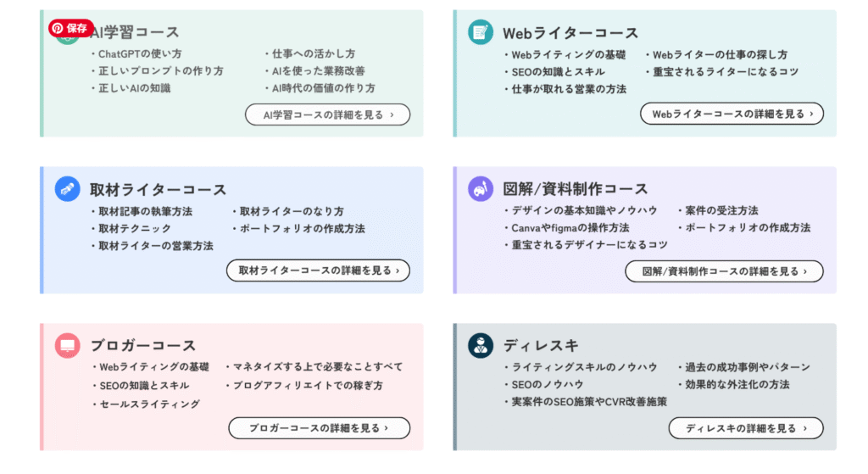
Task: Open ブロガーコースの詳細を見る button
Action: click(x=320, y=428)
